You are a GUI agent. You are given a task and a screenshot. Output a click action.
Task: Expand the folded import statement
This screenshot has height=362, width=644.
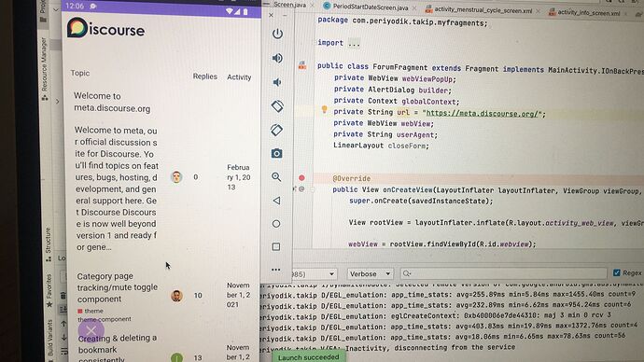[x=354, y=44]
